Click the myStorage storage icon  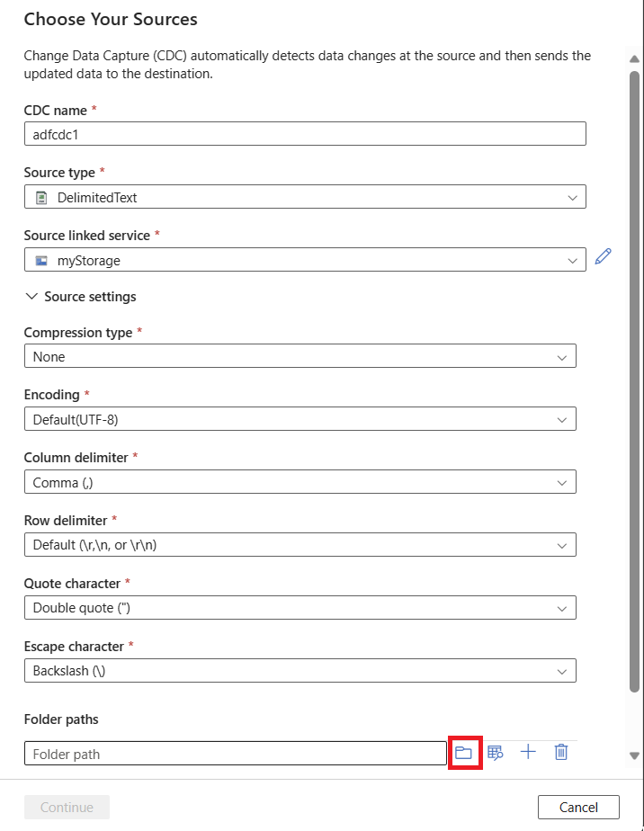[x=40, y=261]
